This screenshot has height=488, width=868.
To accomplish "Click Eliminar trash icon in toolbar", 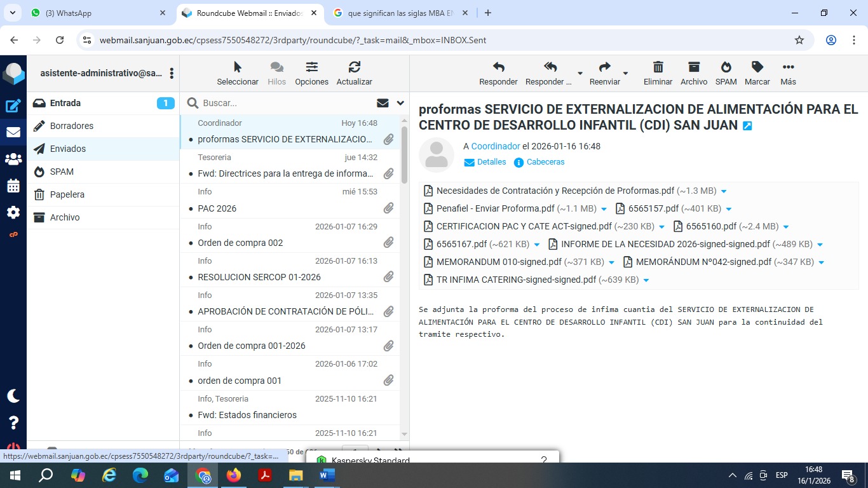I will click(x=658, y=67).
